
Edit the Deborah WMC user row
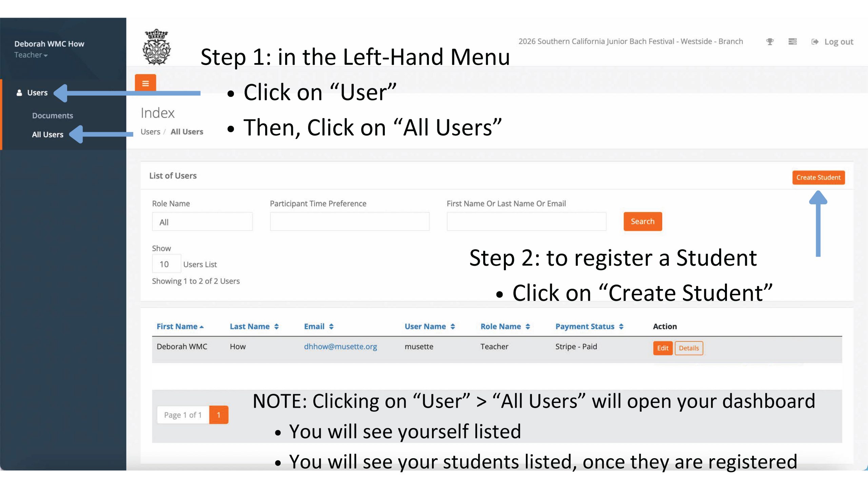663,348
